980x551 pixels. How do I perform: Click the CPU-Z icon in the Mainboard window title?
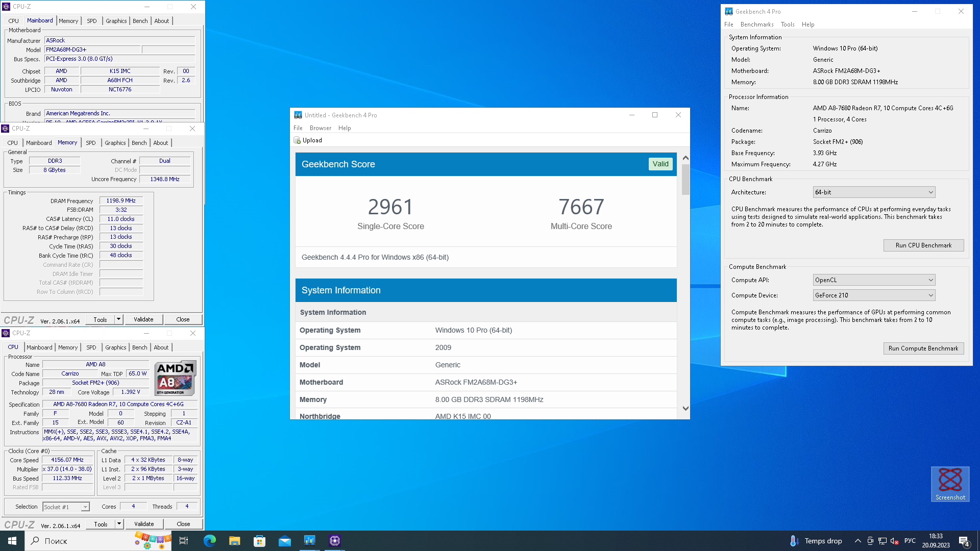[x=6, y=7]
